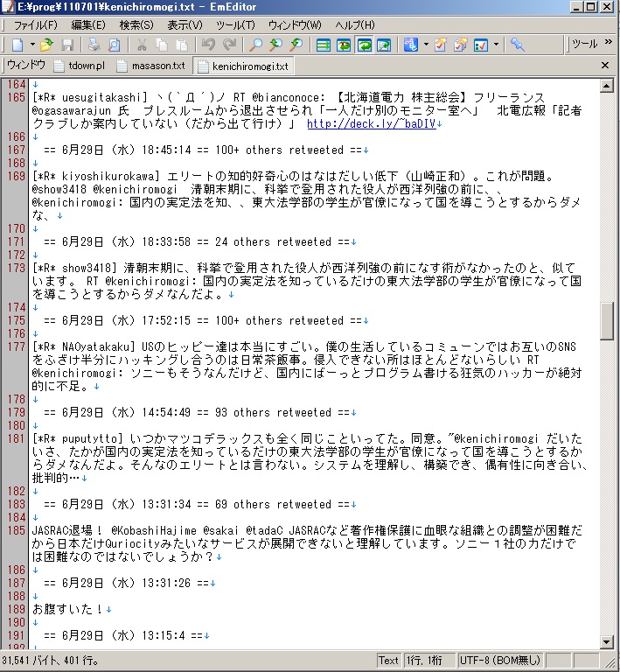The image size is (620, 672).
Task: Toggle the Wrap by Window icon
Action: point(364,45)
